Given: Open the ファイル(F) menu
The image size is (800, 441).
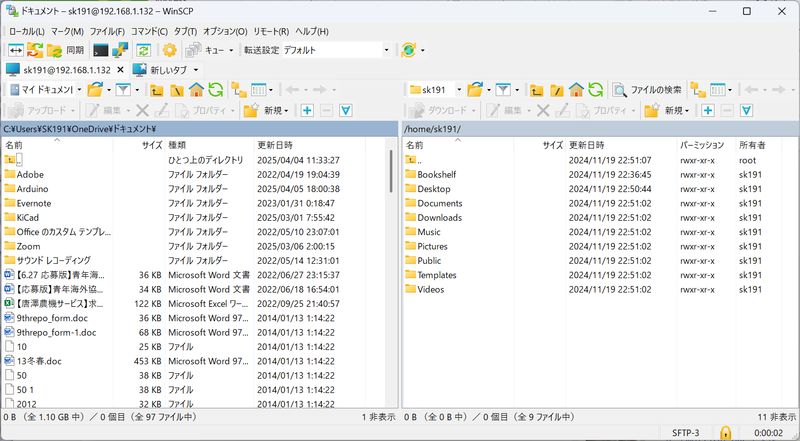Looking at the screenshot, I should pyautogui.click(x=107, y=31).
